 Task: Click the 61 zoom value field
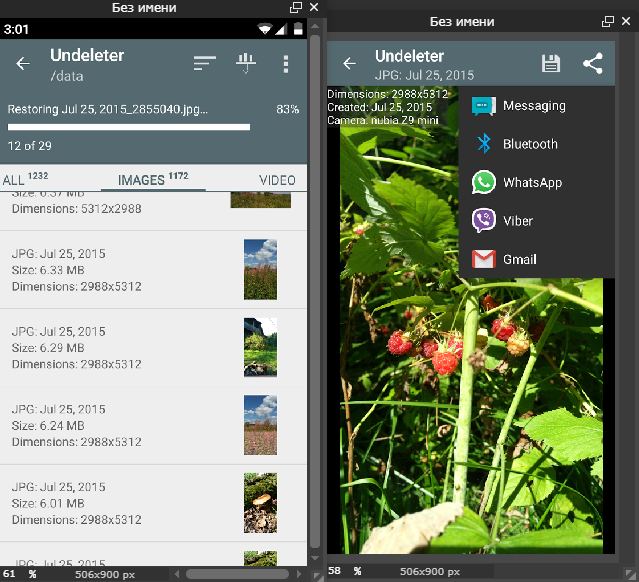point(9,574)
